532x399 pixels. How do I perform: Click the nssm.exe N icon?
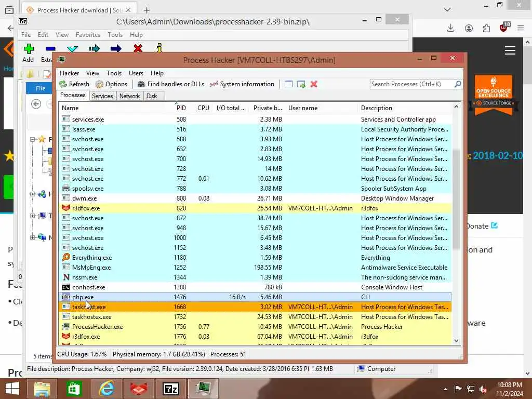66,277
